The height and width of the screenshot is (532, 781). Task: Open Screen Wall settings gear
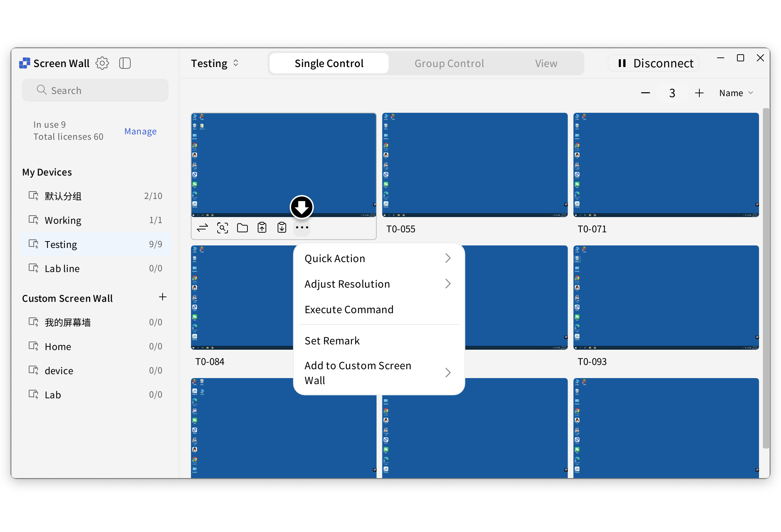[x=102, y=63]
